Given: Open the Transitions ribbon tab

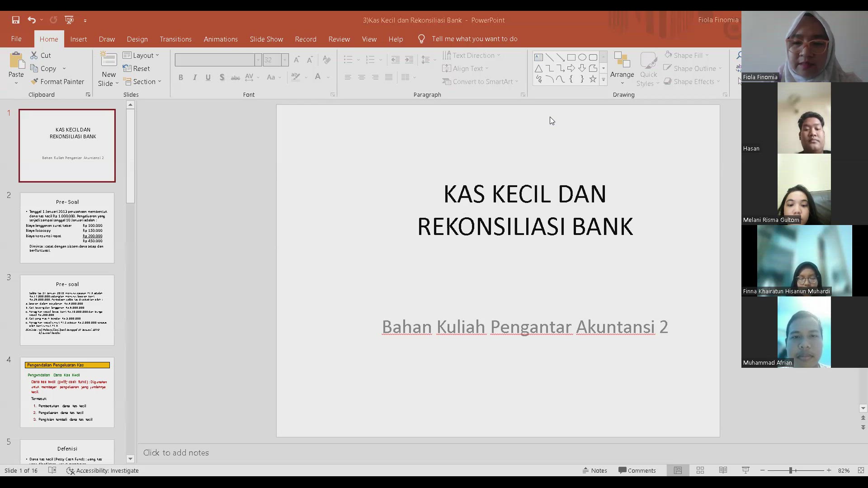Looking at the screenshot, I should click(x=175, y=39).
